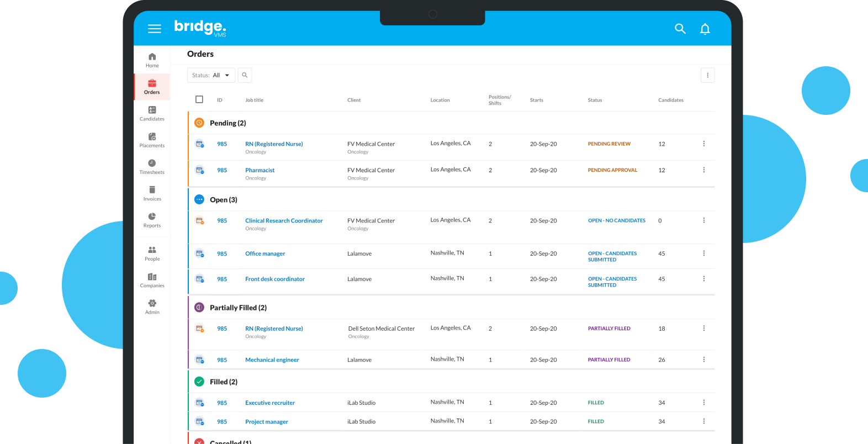Open the Candidates sidebar section
Viewport: 868px width, 444px height.
(x=152, y=113)
